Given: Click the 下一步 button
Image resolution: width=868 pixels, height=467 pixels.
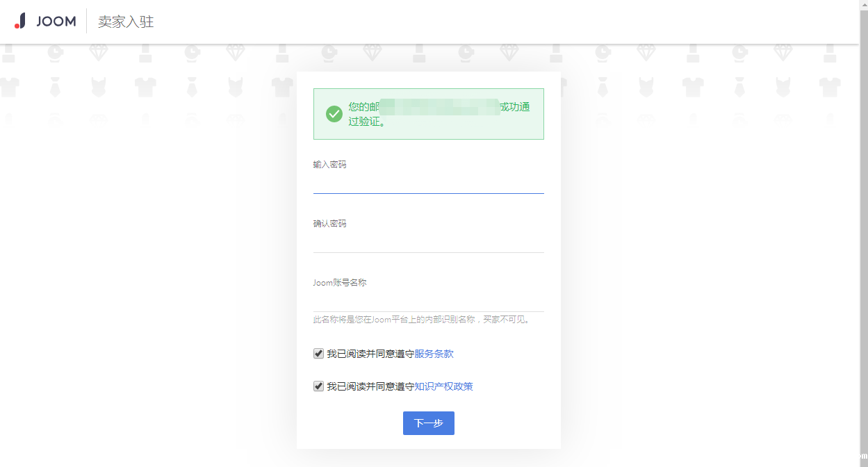Looking at the screenshot, I should pyautogui.click(x=429, y=423).
